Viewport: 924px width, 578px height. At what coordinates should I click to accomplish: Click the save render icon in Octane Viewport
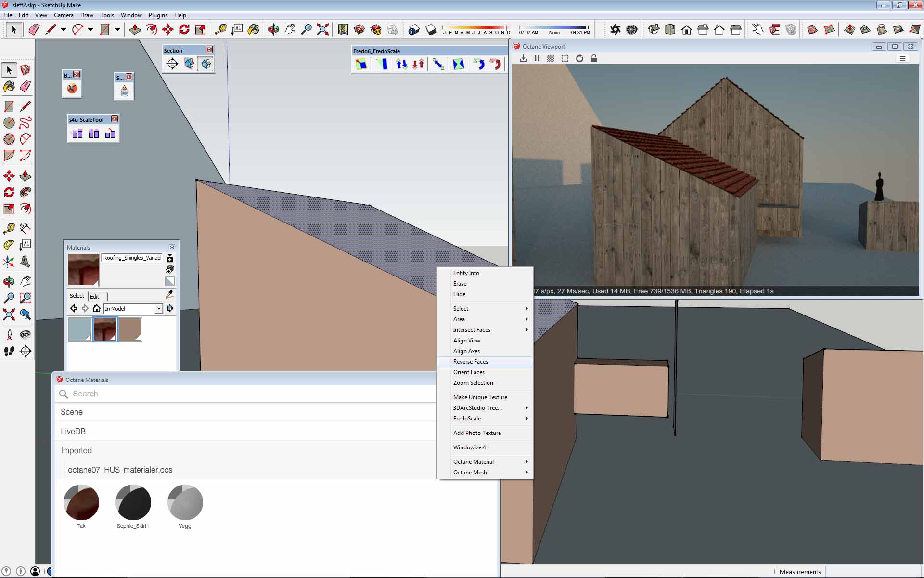click(x=523, y=58)
